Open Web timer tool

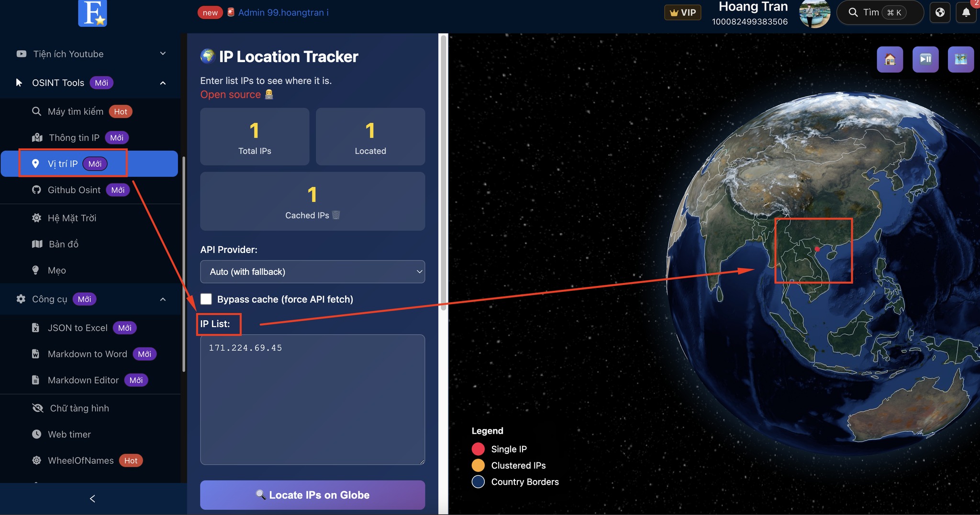point(90,435)
